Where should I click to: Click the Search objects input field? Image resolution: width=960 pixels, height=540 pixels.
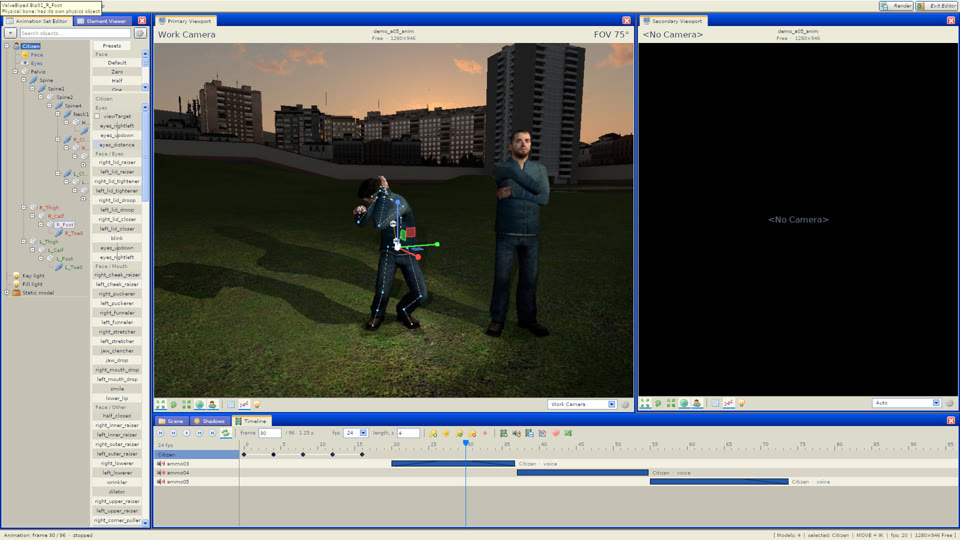click(x=75, y=33)
